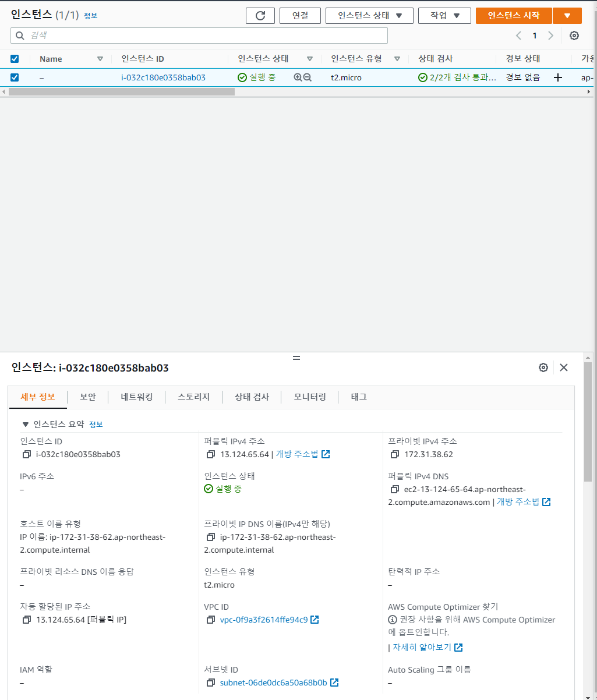Filter the 인스턴스 상태 column arrow
The height and width of the screenshot is (700, 597).
[310, 59]
